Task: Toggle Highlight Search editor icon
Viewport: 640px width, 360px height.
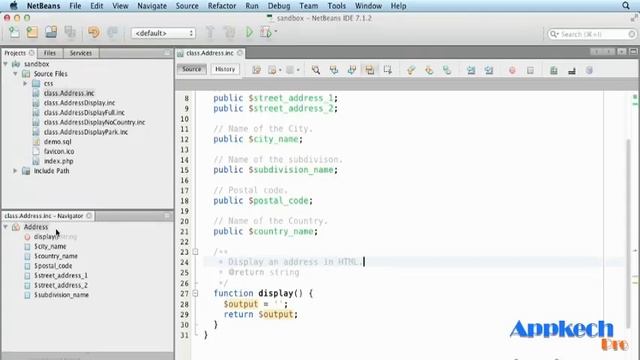Action: coord(370,70)
